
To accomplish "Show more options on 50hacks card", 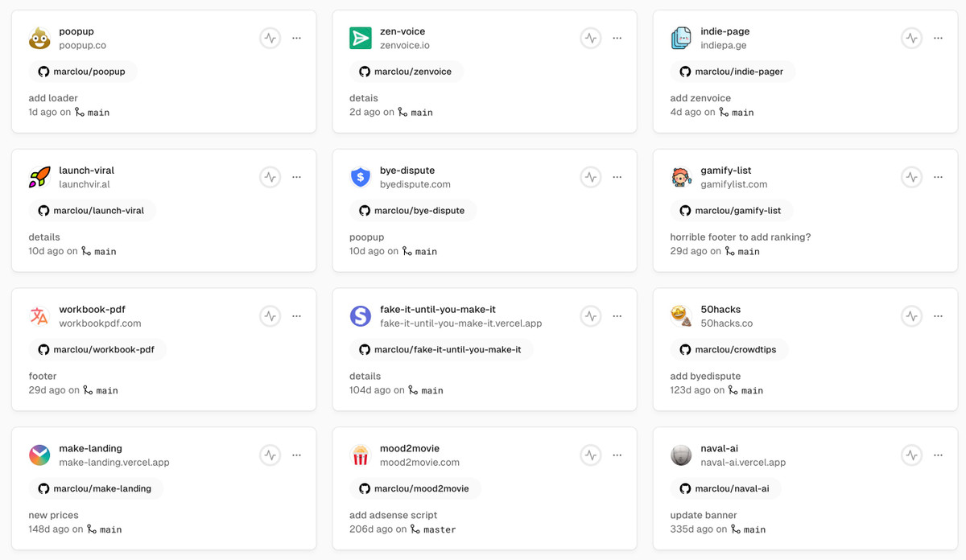I will coord(938,316).
